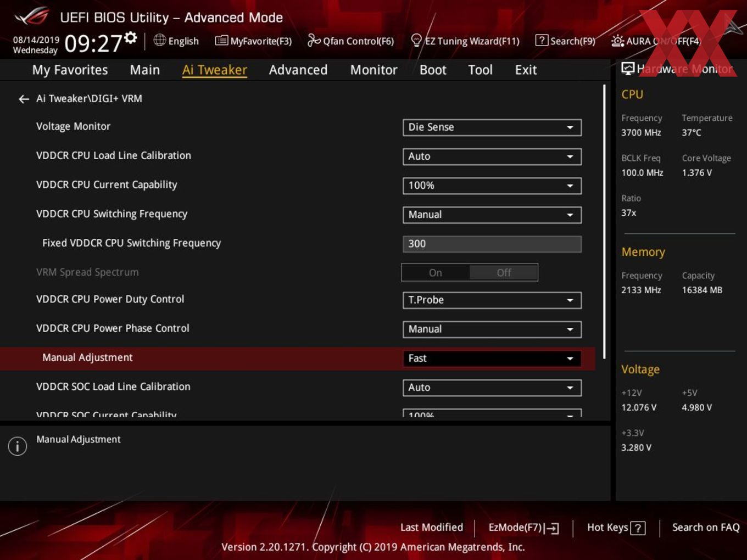Open VDDCR CPU Switching Frequency dropdown
The width and height of the screenshot is (747, 560).
point(492,215)
